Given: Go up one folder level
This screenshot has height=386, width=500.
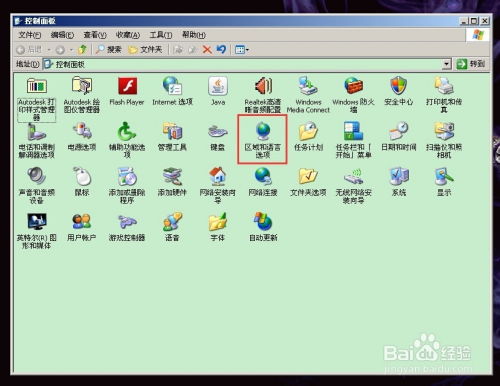Looking at the screenshot, I should point(82,50).
